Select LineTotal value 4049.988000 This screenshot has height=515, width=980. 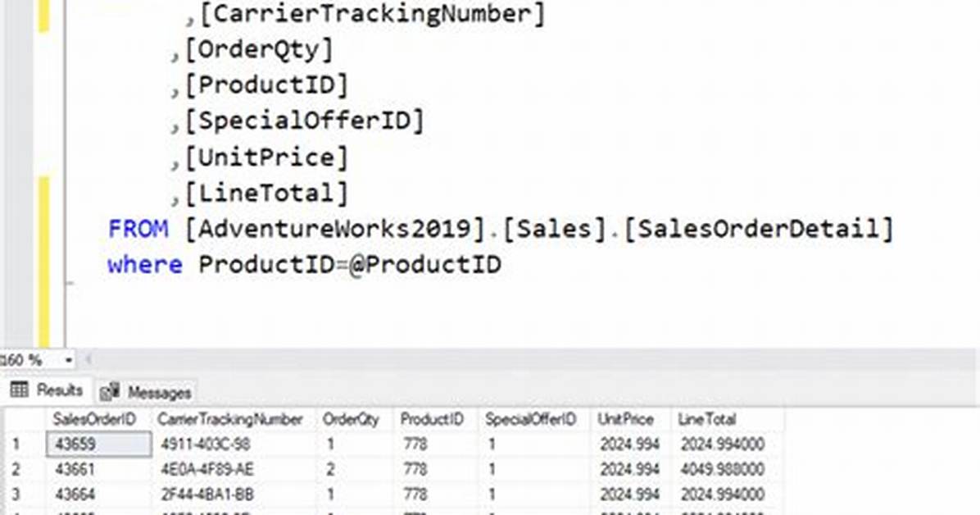723,469
